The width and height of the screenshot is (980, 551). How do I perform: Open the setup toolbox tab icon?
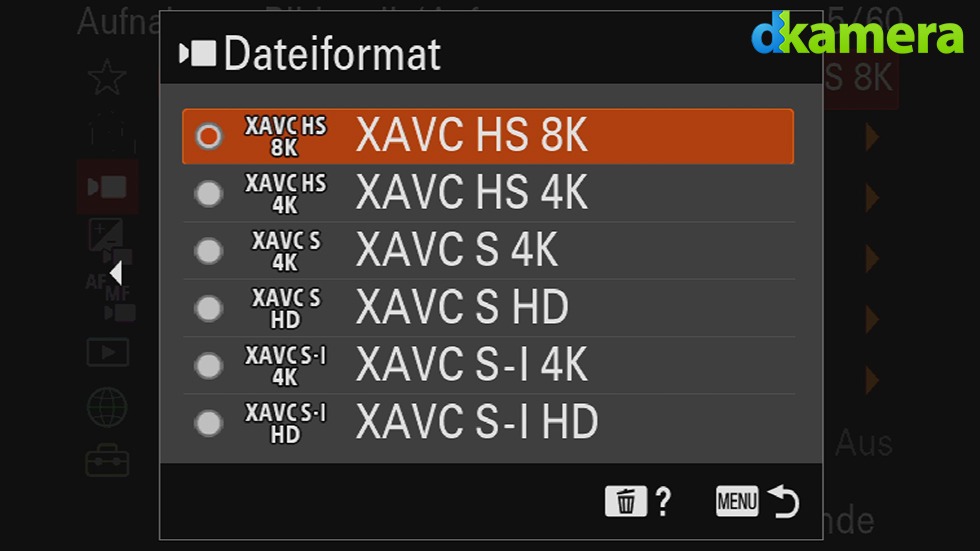108,460
